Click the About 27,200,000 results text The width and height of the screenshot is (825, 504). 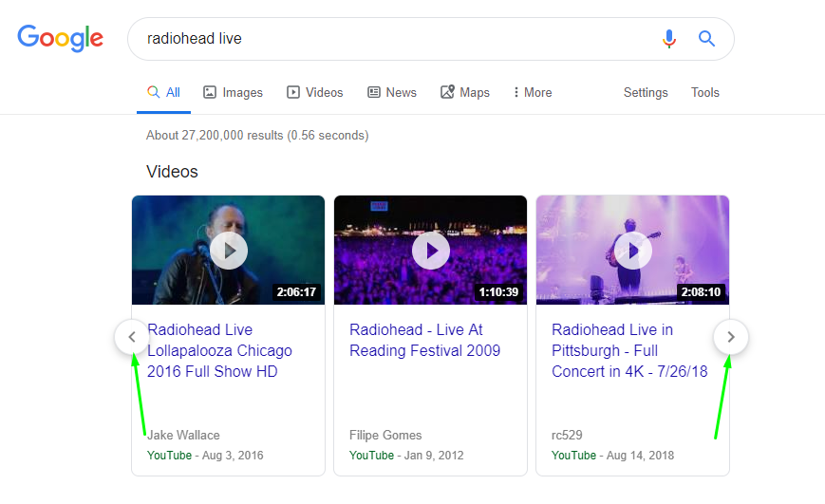(x=257, y=135)
